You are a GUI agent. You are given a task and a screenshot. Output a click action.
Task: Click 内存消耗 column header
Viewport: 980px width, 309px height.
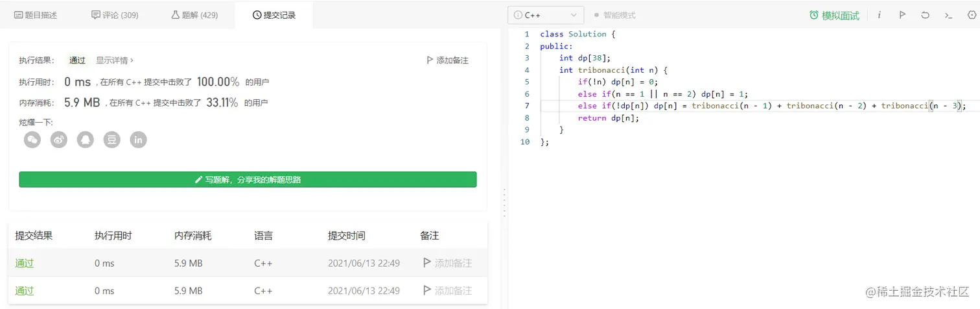click(x=193, y=236)
